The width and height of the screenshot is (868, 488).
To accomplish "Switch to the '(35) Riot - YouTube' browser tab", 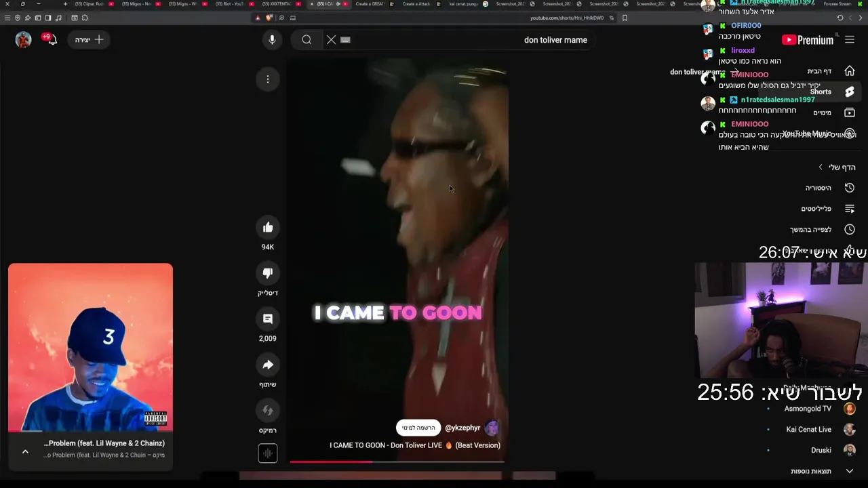I will click(x=235, y=4).
